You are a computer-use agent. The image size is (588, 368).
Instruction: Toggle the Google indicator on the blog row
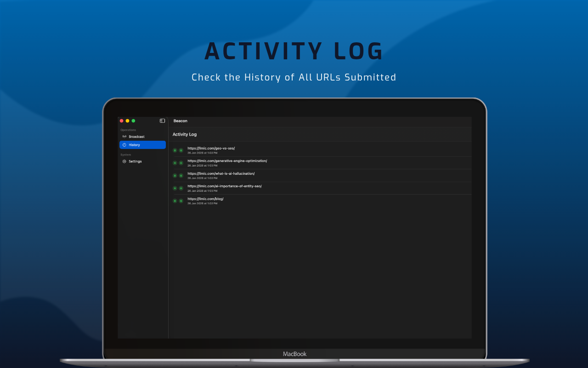[181, 201]
